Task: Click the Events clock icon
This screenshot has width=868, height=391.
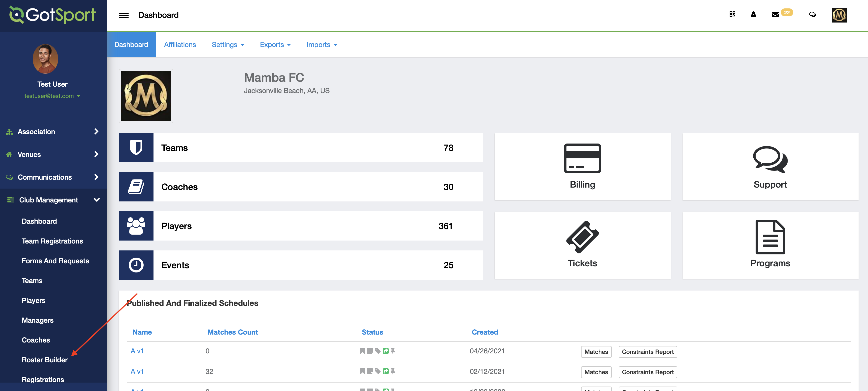Action: tap(136, 265)
